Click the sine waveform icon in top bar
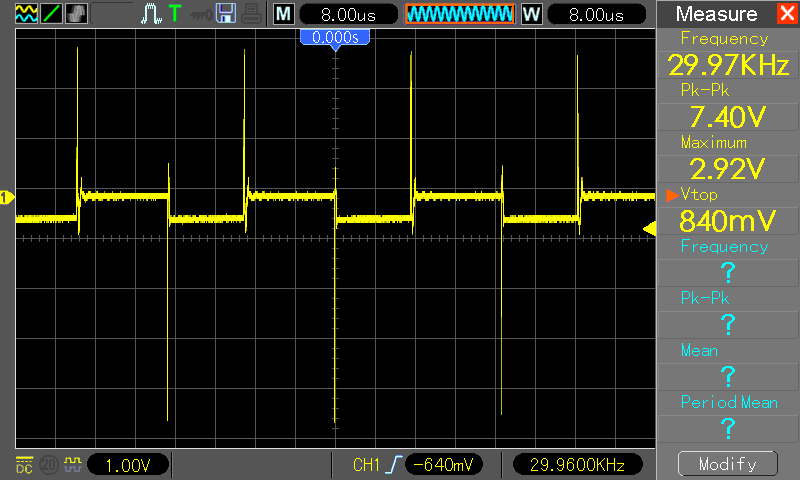 tap(27, 14)
